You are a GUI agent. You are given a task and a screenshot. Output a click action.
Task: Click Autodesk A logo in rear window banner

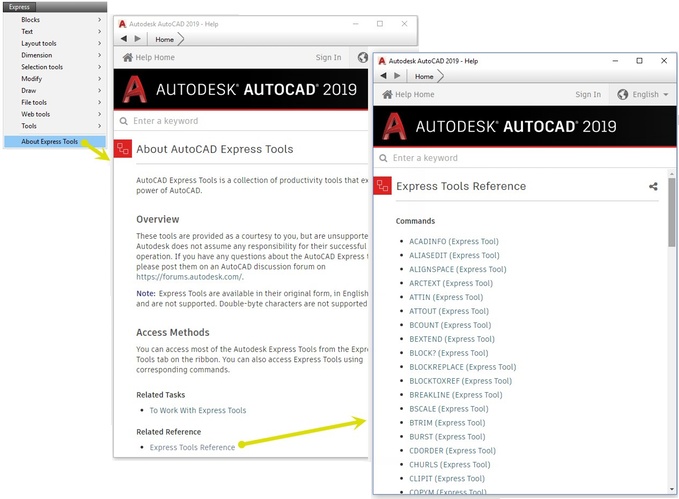(x=135, y=89)
